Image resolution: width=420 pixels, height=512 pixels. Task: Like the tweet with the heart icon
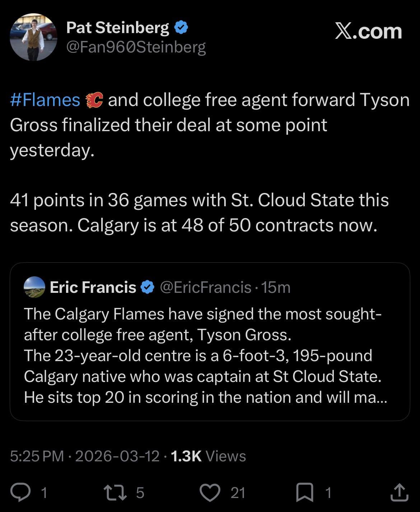210,492
